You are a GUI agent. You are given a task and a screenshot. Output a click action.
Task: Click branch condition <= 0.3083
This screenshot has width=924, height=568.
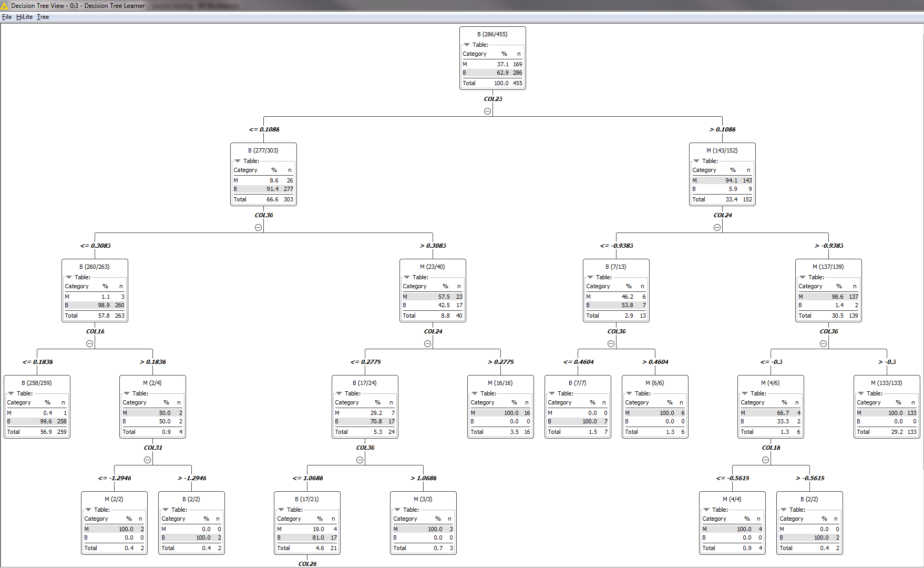pyautogui.click(x=96, y=246)
